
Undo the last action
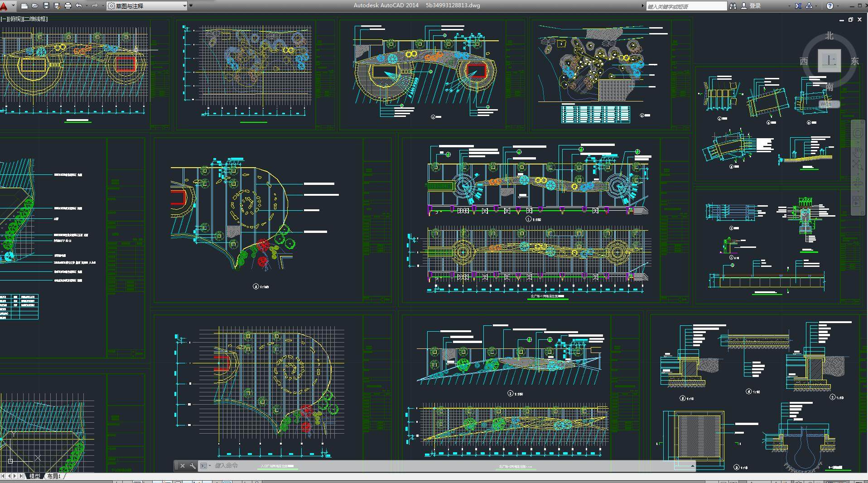point(79,6)
